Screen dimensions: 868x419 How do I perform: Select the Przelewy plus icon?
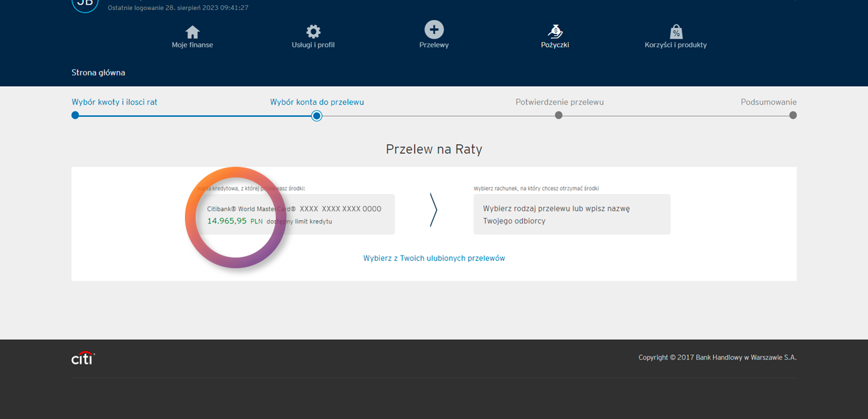pos(434,29)
